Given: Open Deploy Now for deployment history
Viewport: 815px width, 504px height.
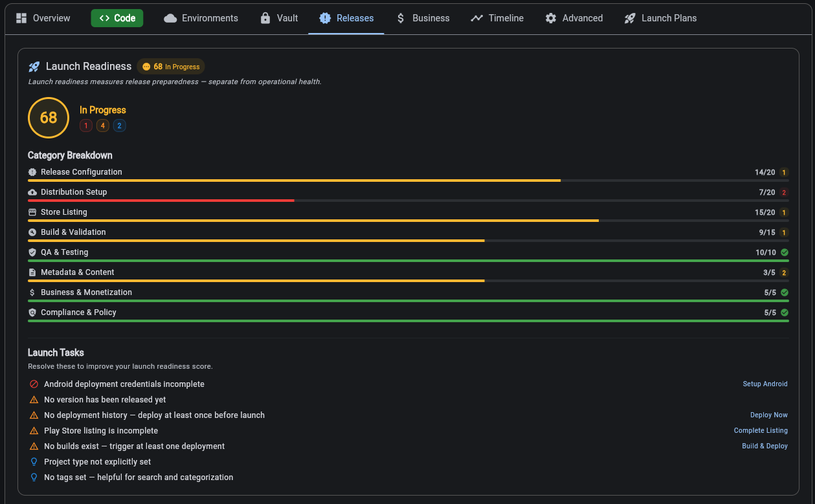Looking at the screenshot, I should click(769, 415).
